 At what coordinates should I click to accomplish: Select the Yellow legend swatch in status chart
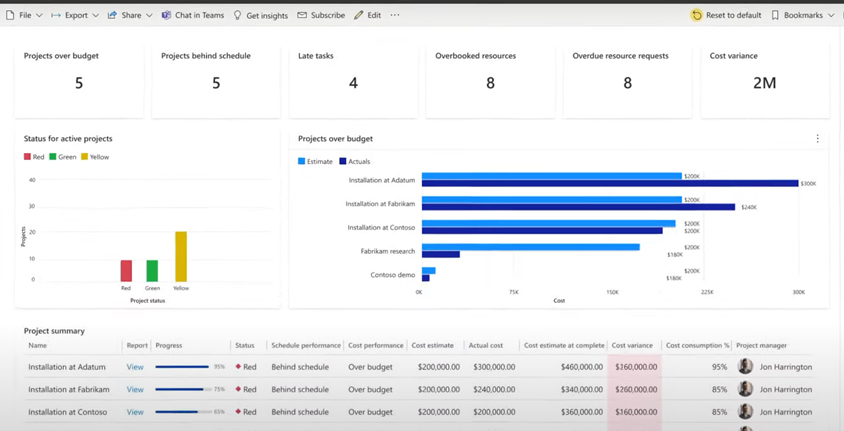point(85,157)
